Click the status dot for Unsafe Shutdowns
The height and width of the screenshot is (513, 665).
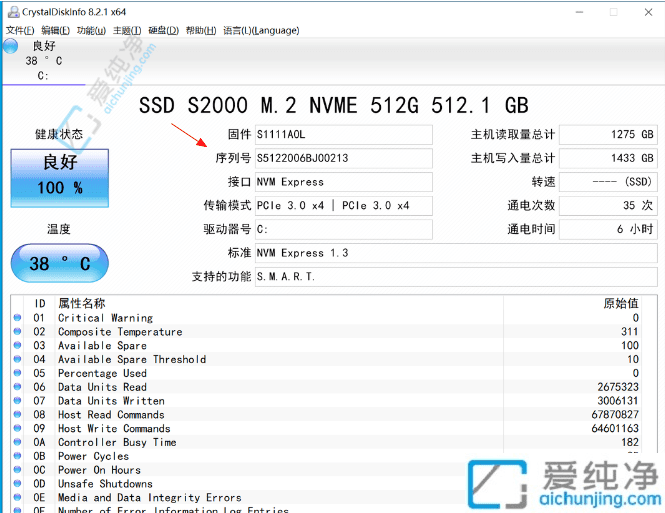17,483
